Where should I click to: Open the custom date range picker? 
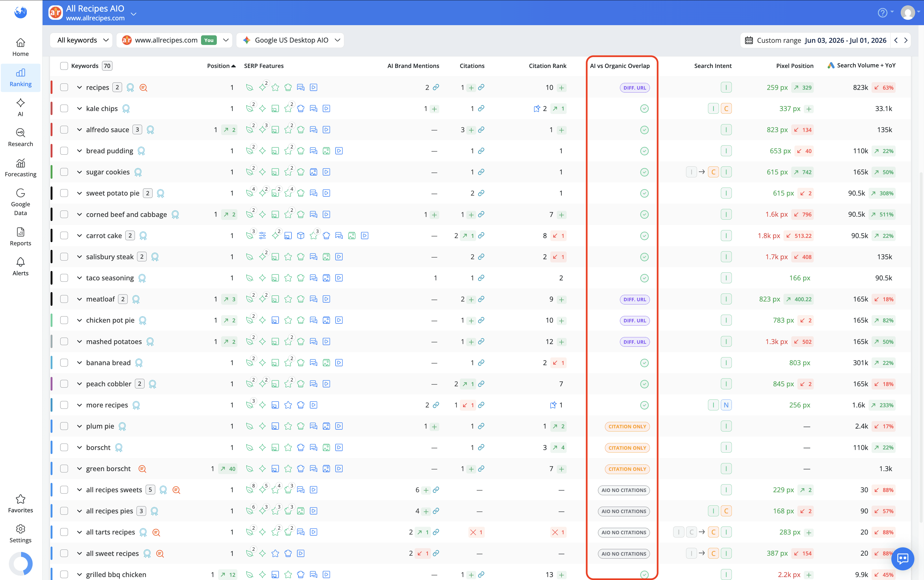tap(816, 40)
